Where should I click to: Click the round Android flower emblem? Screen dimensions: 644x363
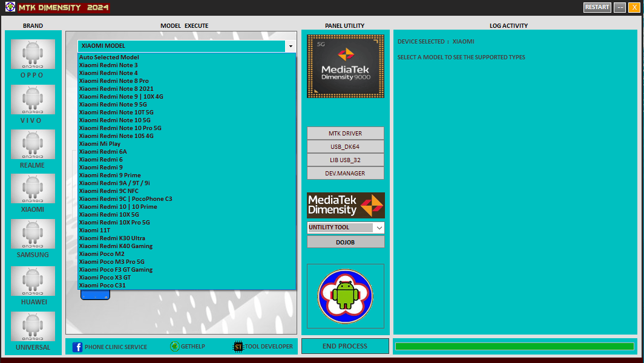coord(346,296)
